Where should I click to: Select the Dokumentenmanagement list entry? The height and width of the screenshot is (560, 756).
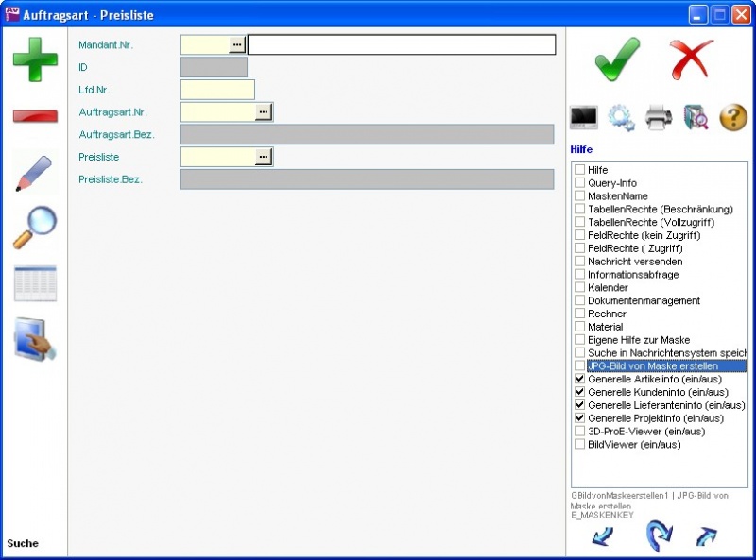(644, 300)
